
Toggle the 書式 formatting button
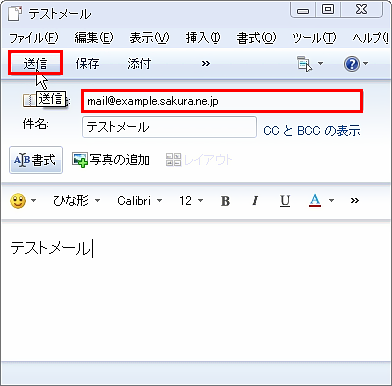pos(36,160)
